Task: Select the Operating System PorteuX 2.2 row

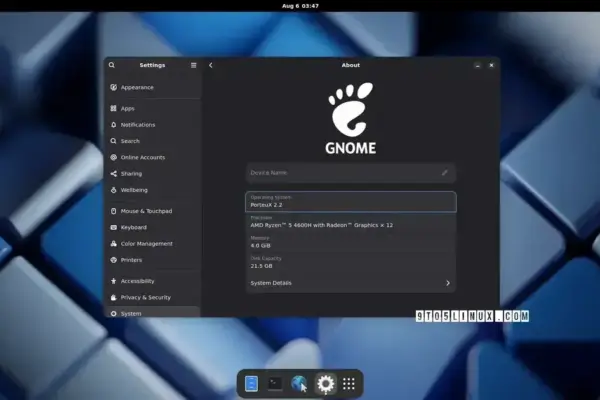Action: [x=351, y=202]
